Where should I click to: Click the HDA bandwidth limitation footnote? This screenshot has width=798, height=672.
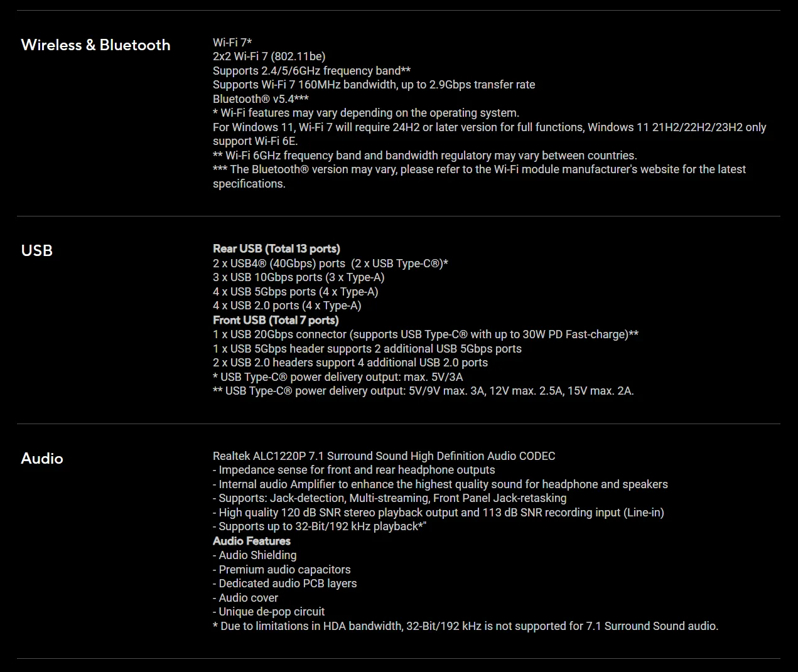(465, 626)
